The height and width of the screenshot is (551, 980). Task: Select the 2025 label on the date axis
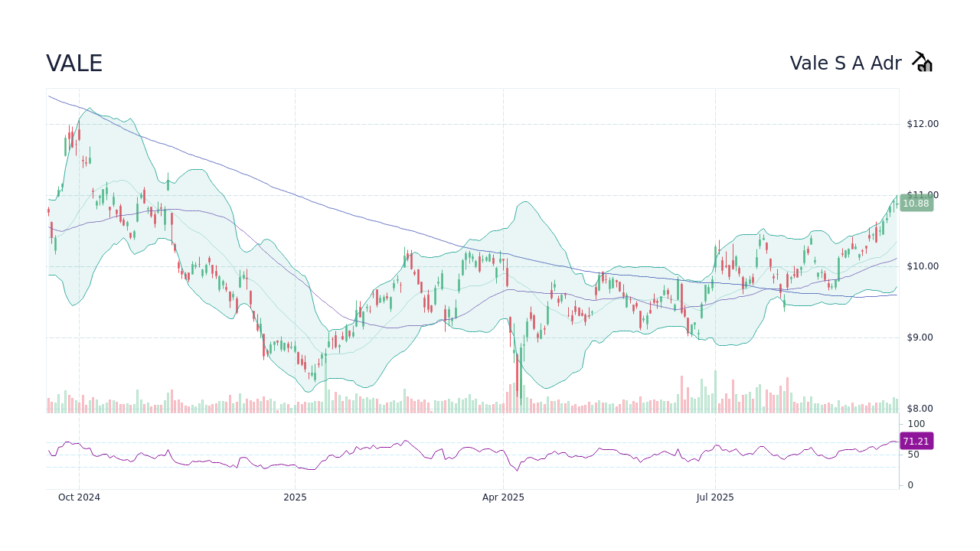coord(295,497)
